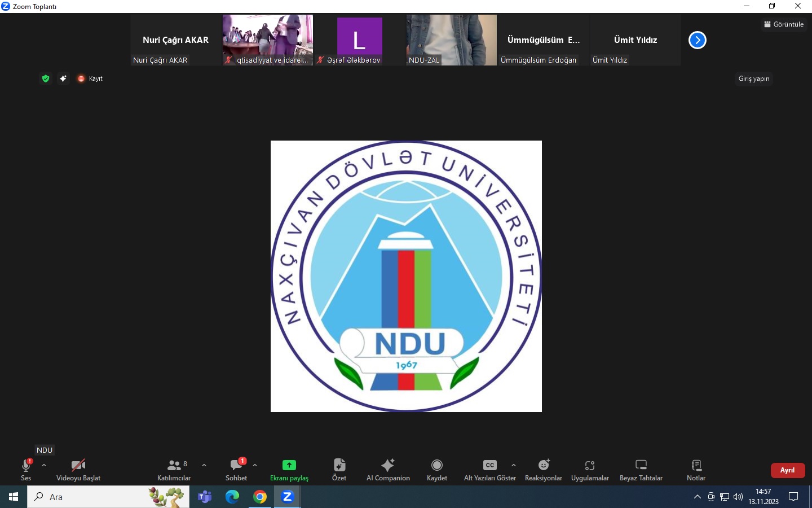Open Google Chrome from taskbar
This screenshot has width=812, height=508.
point(260,497)
